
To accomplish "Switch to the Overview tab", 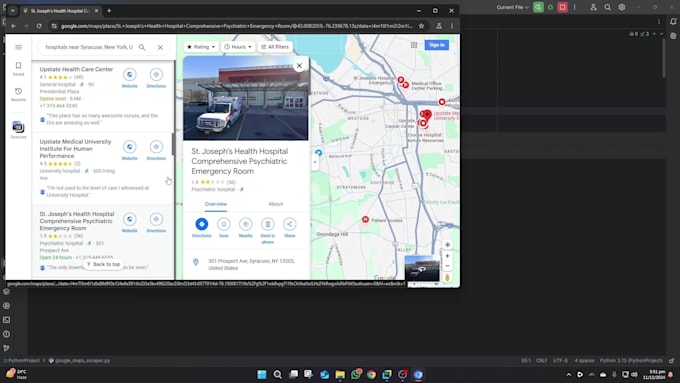I will 216,204.
